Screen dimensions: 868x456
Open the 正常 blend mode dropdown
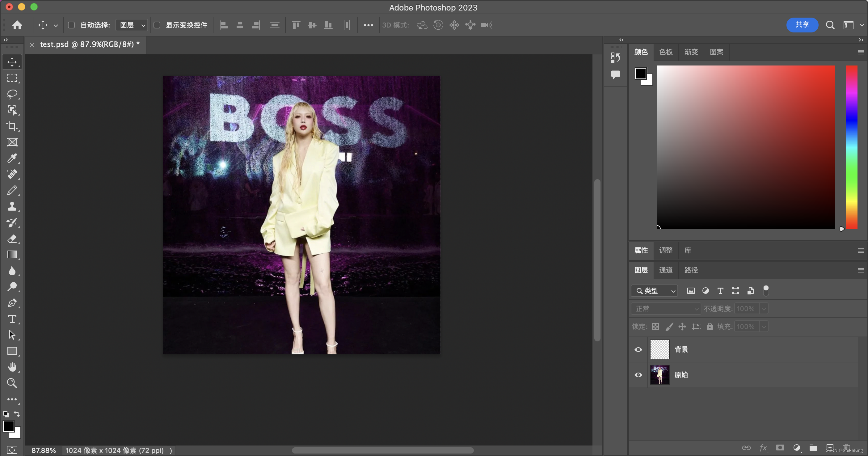click(665, 309)
